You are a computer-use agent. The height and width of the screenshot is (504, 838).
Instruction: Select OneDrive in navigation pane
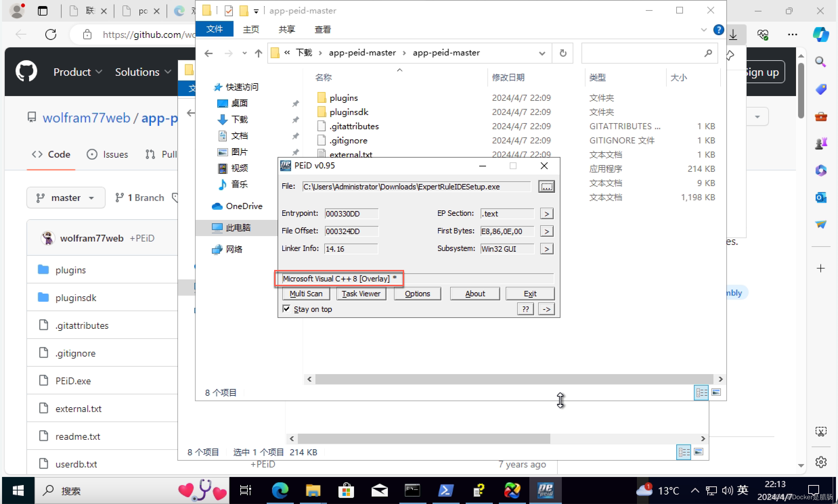click(237, 206)
